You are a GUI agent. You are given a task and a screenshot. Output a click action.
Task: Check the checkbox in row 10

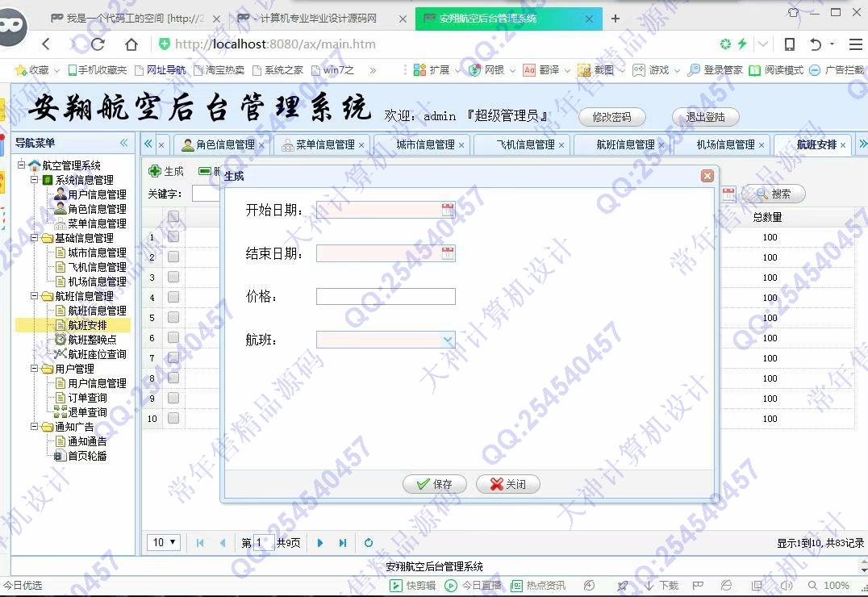[173, 418]
